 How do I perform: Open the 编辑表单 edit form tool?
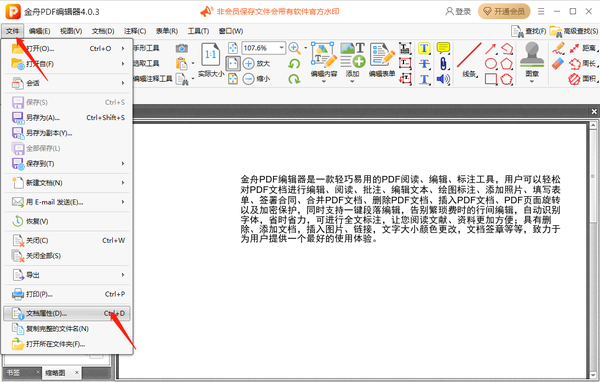coord(382,61)
